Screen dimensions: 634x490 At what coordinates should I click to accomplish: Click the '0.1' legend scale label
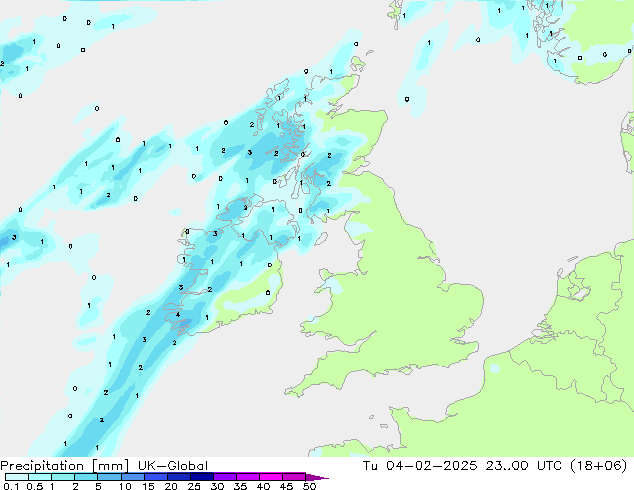[11, 486]
